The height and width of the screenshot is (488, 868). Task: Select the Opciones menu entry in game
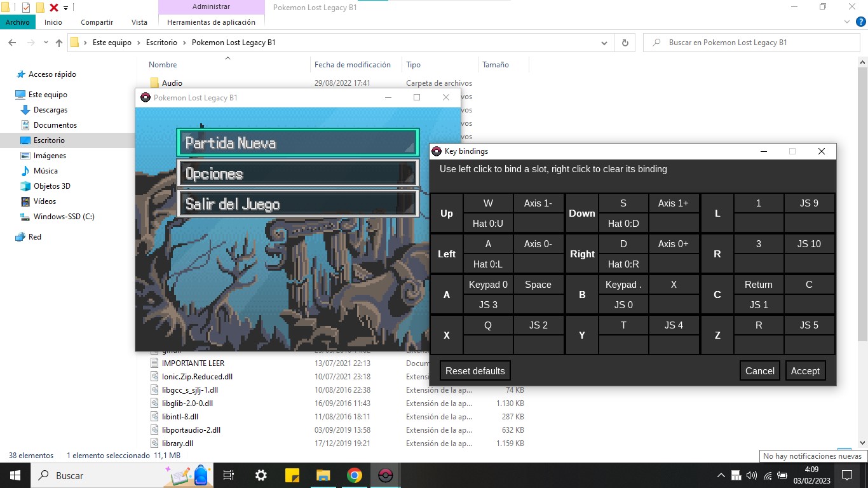297,173
